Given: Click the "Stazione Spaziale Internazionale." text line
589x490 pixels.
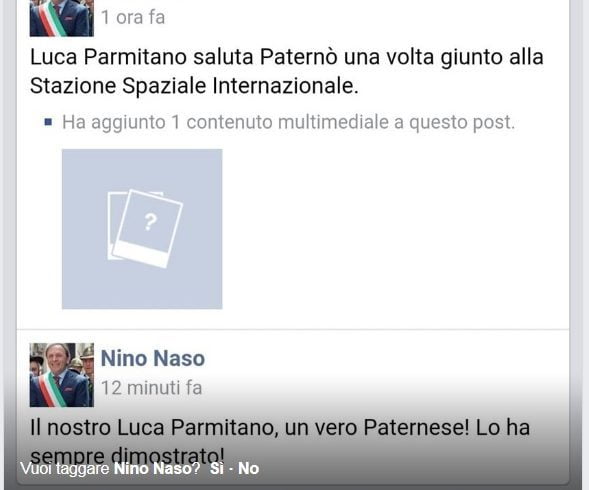Looking at the screenshot, I should [x=194, y=86].
